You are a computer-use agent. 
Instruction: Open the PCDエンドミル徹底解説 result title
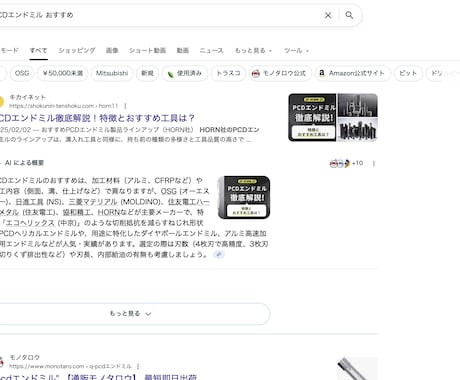(97, 118)
